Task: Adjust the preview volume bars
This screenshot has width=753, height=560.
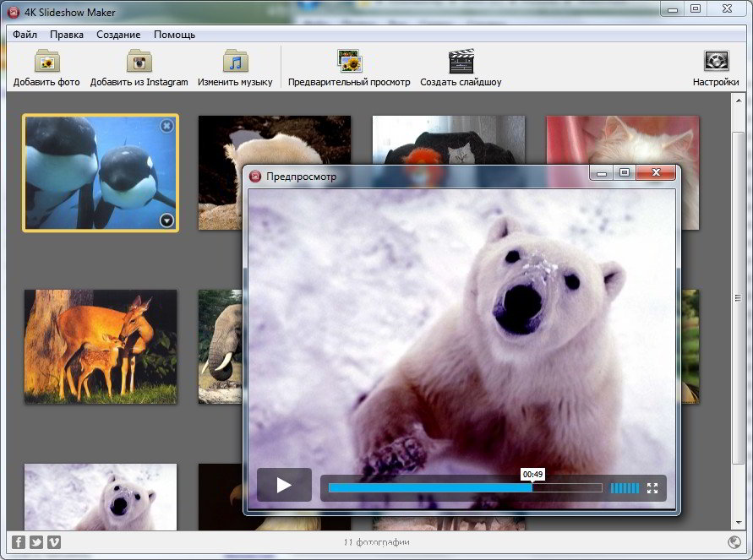Action: coord(625,488)
